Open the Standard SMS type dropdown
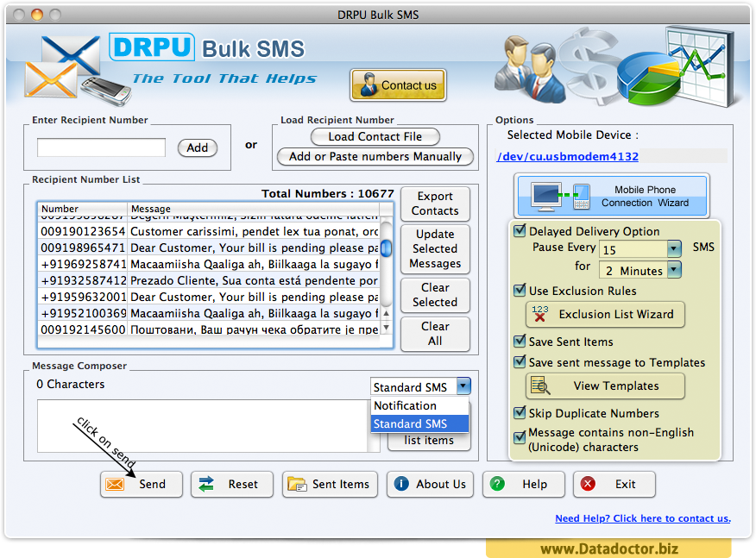The height and width of the screenshot is (558, 756). 463,386
